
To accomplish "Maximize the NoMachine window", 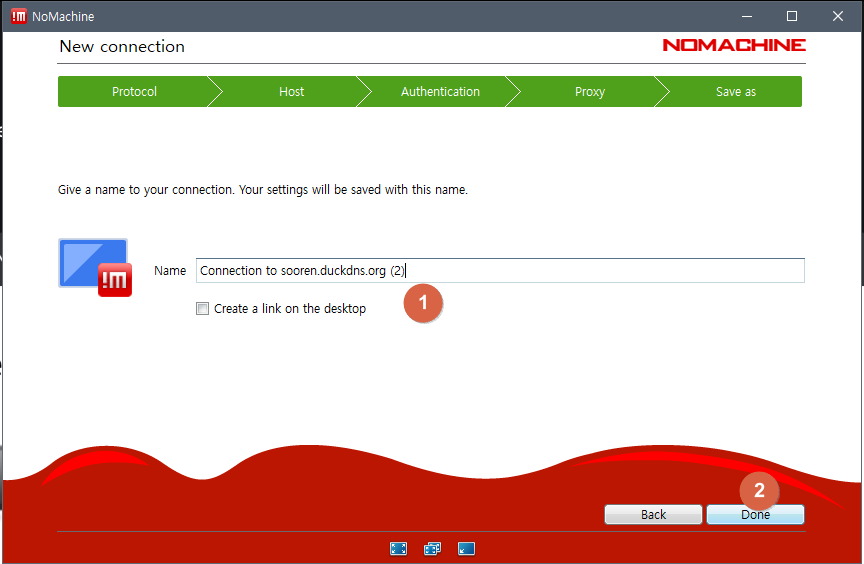I will pyautogui.click(x=792, y=16).
